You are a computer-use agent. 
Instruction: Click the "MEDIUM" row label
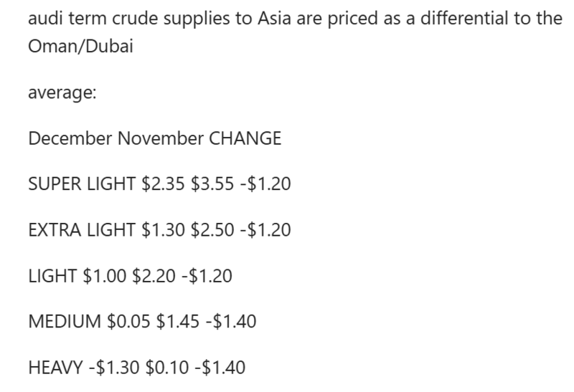[65, 322]
